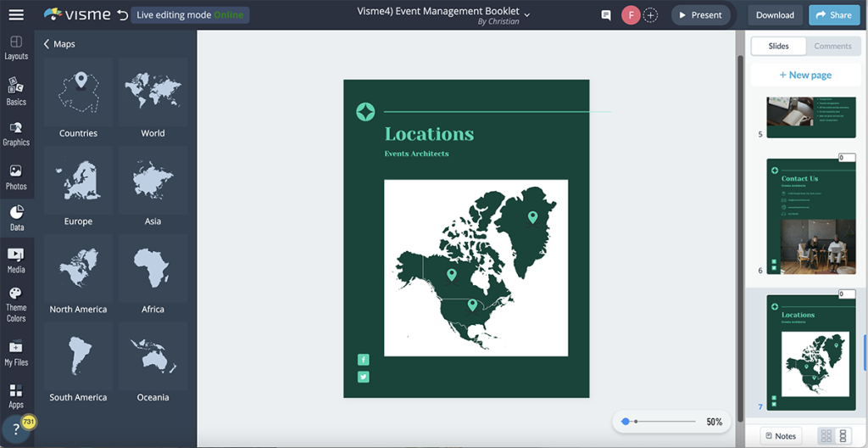
Task: Switch to grid view of slides
Action: coord(825,436)
